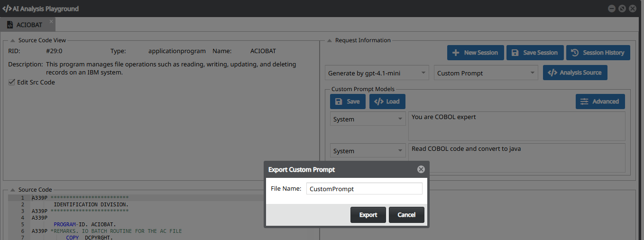Close the Export Custom Prompt dialog
Screen dimensions: 644x240
point(421,170)
